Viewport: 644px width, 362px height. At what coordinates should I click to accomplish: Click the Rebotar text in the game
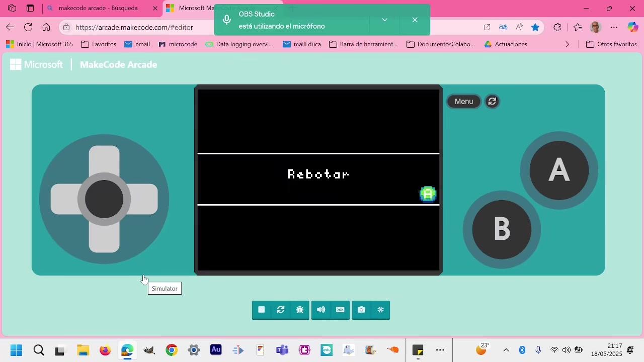pyautogui.click(x=318, y=174)
